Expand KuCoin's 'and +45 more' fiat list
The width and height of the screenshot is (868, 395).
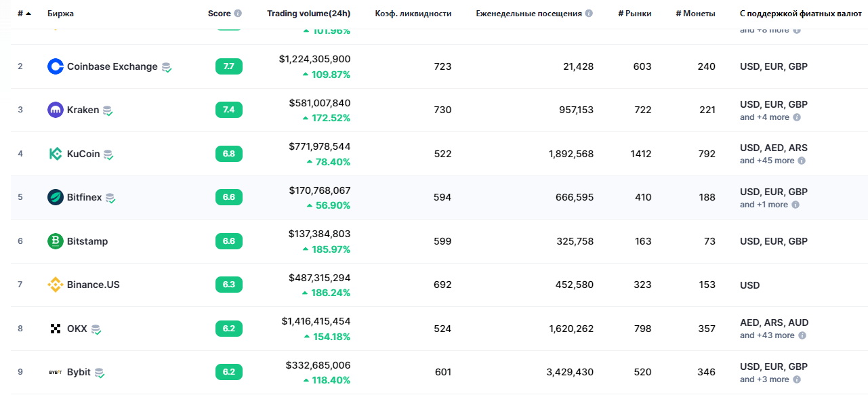(x=767, y=161)
